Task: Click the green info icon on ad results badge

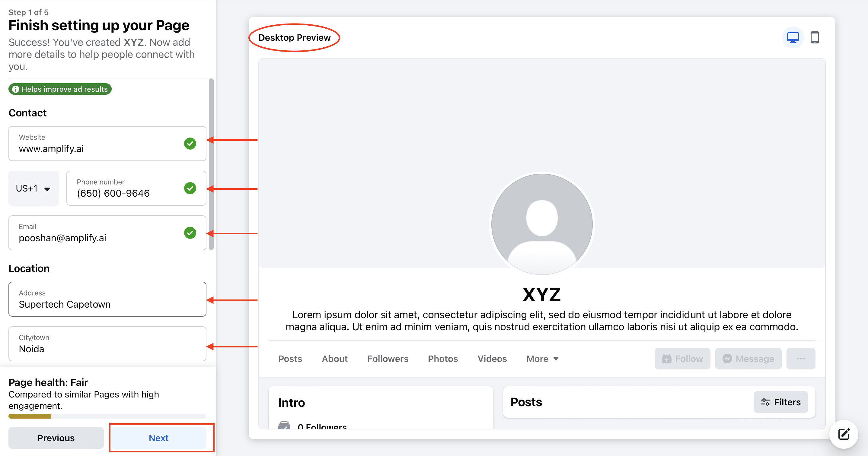Action: pos(15,89)
